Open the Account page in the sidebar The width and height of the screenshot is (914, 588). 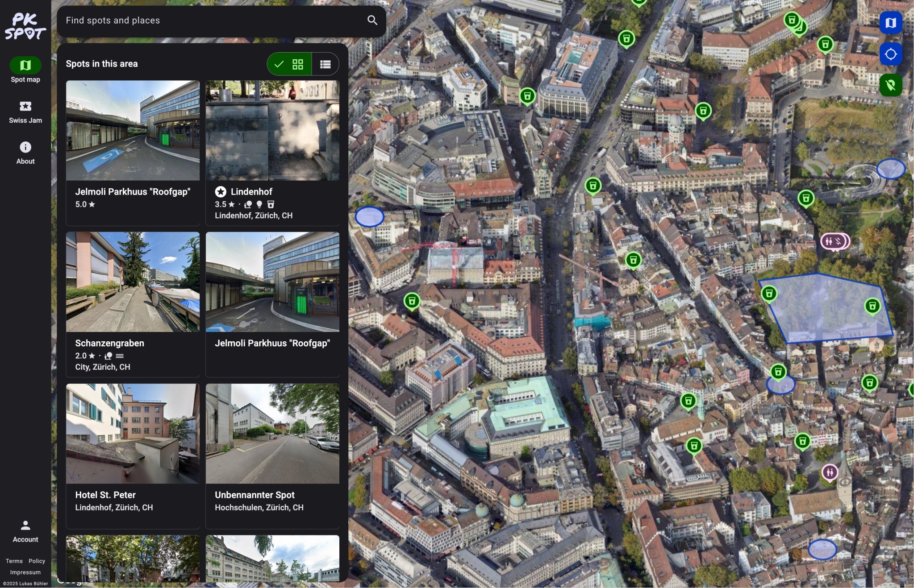pyautogui.click(x=25, y=531)
